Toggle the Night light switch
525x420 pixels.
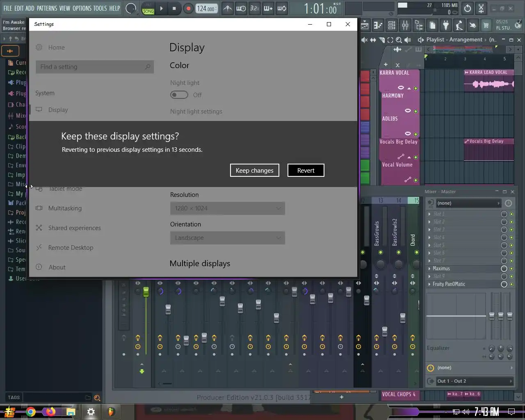click(x=179, y=95)
